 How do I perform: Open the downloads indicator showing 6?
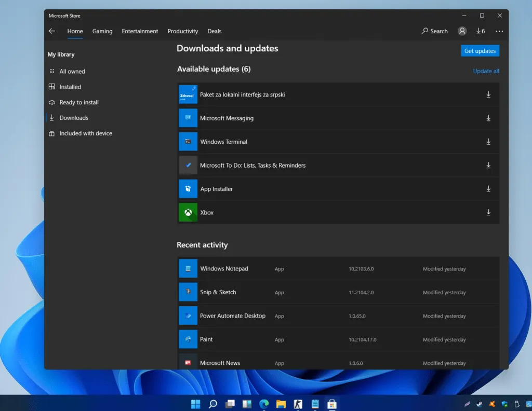tap(481, 31)
